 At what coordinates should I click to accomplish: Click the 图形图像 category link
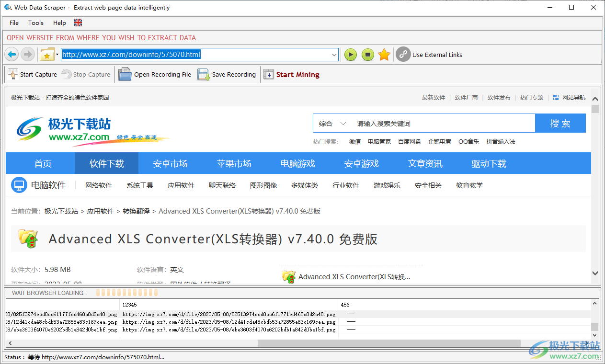[263, 185]
